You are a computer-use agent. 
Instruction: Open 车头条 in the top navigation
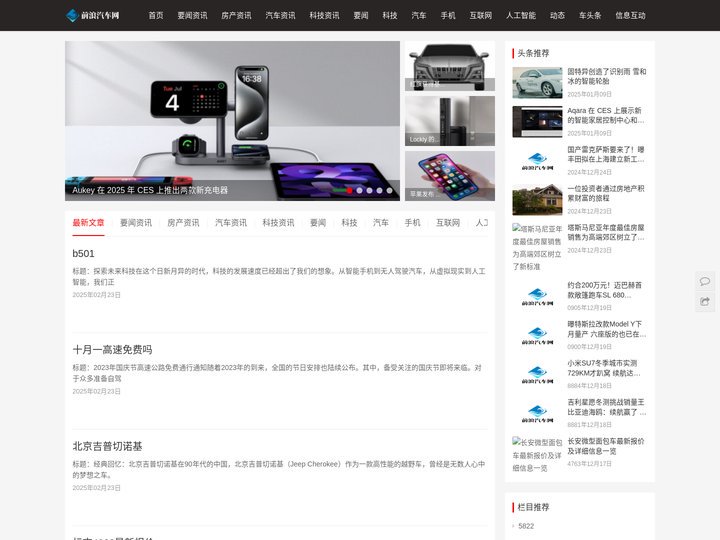pos(590,15)
